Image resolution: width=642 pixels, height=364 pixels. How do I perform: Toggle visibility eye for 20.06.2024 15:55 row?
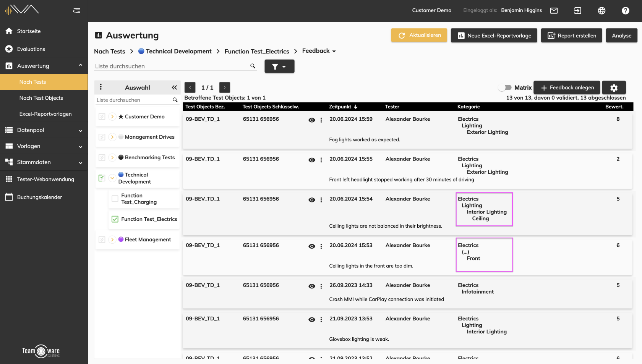312,160
